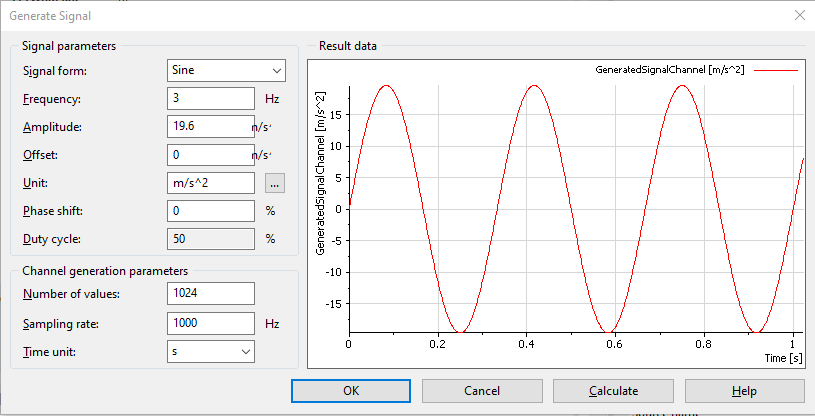Click the Sampling rate field
This screenshot has height=416, width=815.
210,322
